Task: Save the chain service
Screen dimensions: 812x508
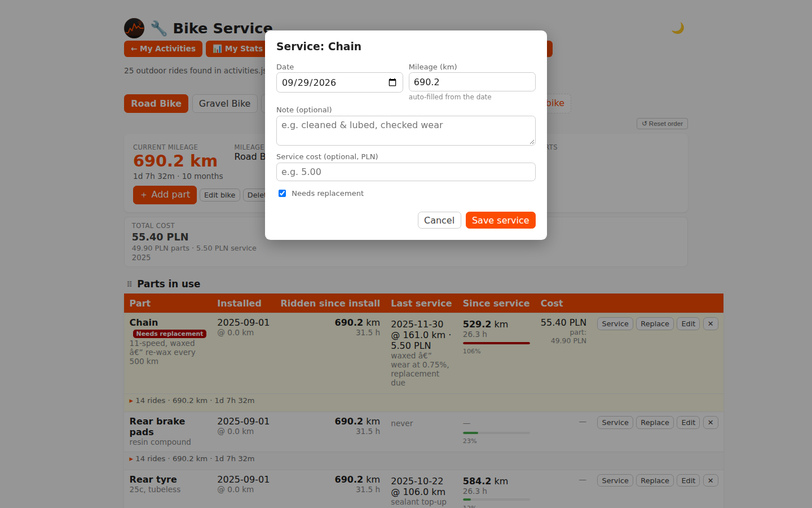Action: 501,220
